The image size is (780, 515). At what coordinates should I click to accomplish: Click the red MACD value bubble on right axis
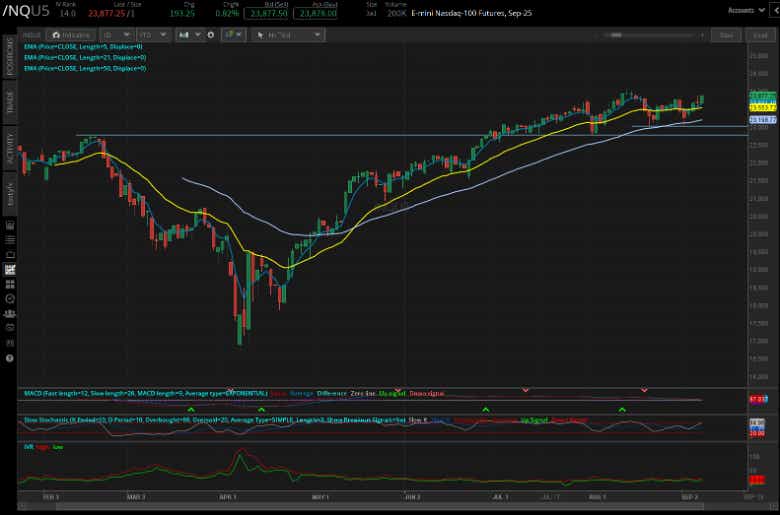[759, 399]
